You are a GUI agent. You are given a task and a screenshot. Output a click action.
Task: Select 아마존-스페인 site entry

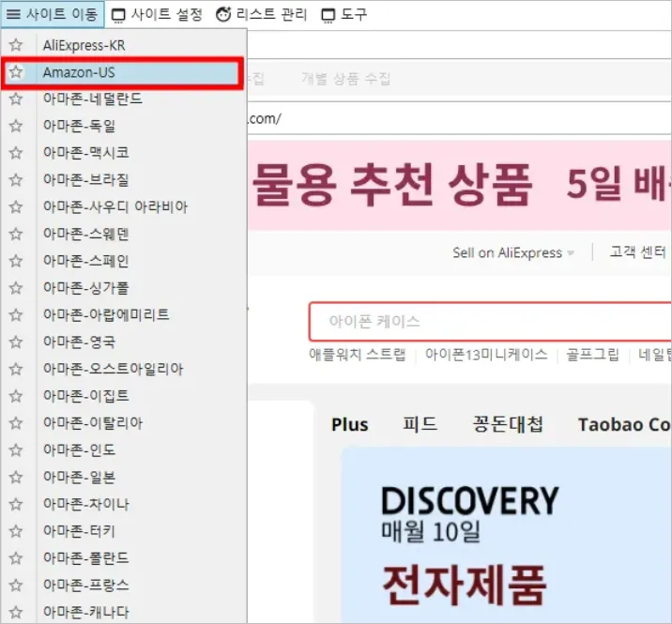click(x=124, y=261)
